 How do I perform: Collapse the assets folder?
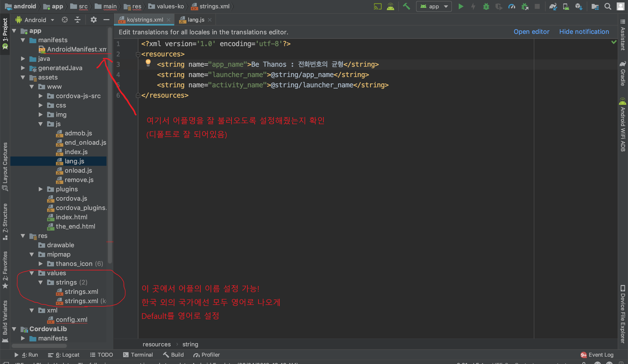pos(23,78)
